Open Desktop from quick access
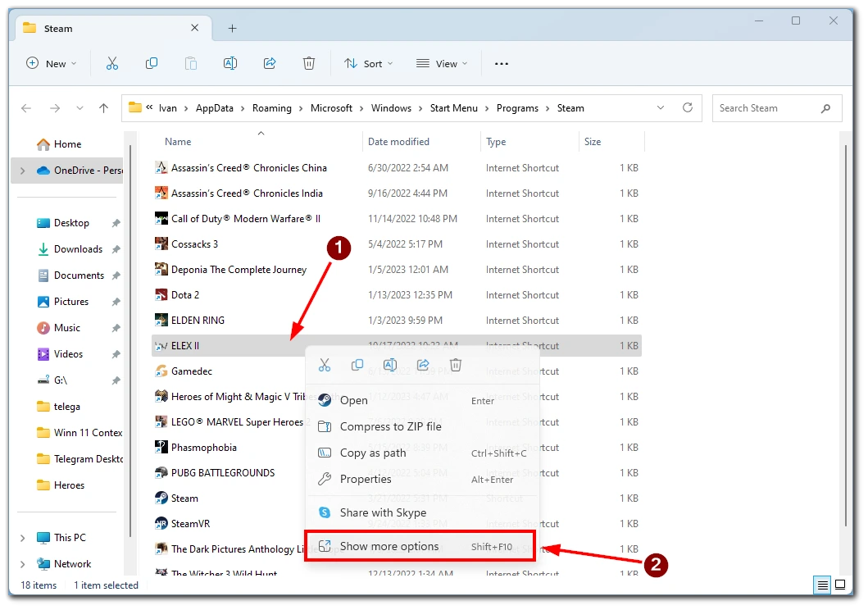The image size is (868, 610). [62, 223]
